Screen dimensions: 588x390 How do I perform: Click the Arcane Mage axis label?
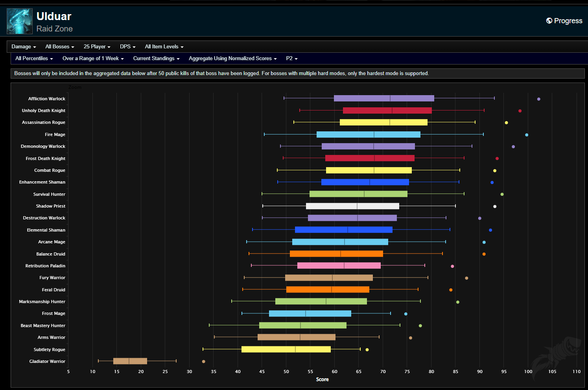point(52,242)
